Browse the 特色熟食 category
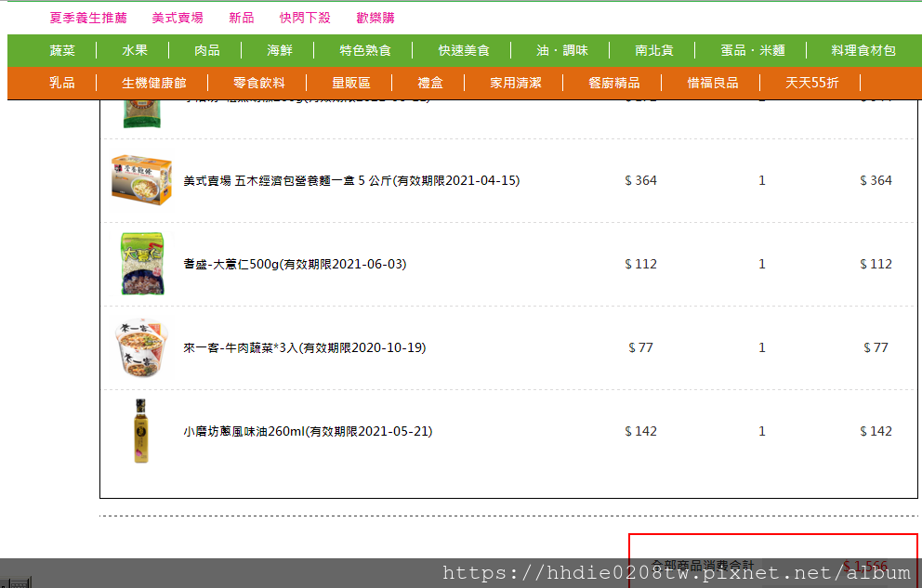Screen dimensions: 922x588 [365, 50]
